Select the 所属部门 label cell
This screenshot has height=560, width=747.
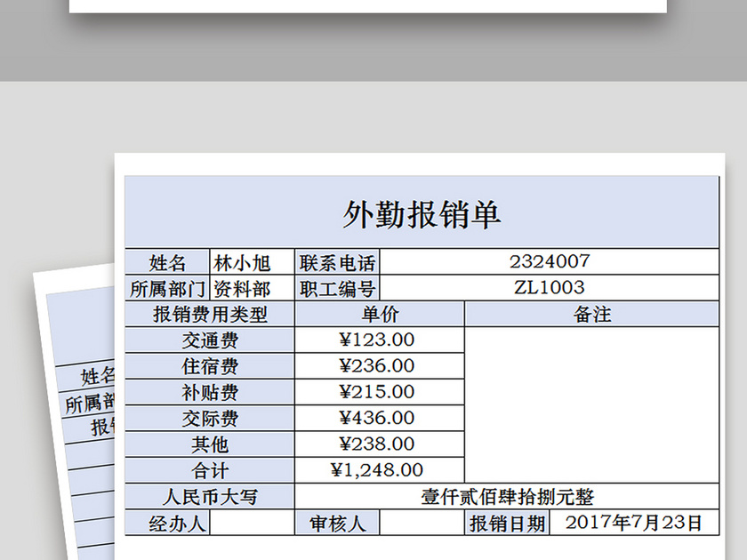coord(172,287)
